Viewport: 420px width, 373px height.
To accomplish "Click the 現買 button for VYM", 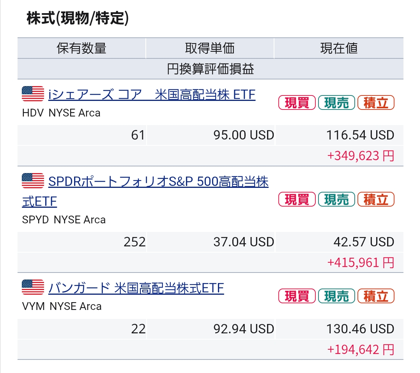I will [297, 296].
